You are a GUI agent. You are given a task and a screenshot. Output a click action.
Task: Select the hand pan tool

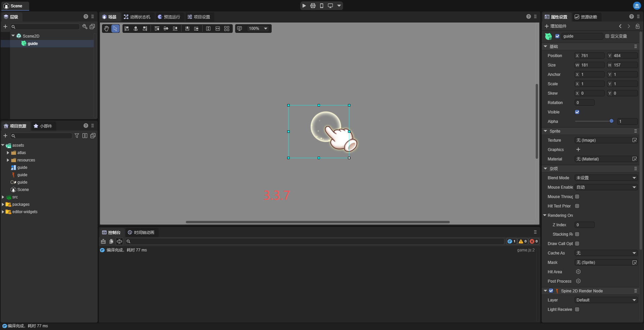tap(106, 29)
